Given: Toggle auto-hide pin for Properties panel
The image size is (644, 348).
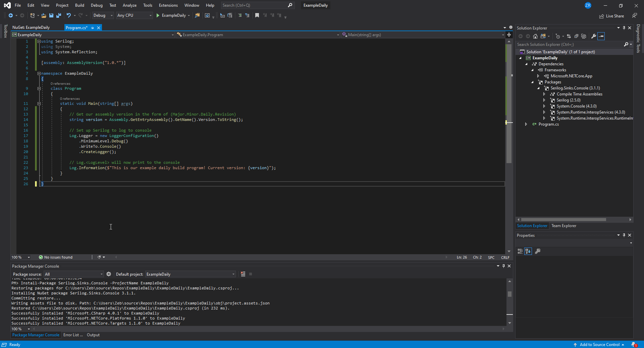Looking at the screenshot, I should [x=624, y=235].
